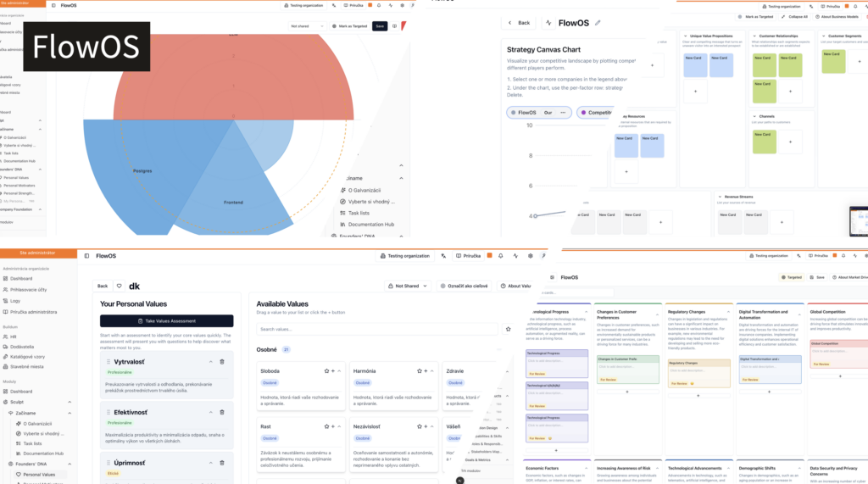Open HR in the Buildum sidebar section
The image size is (868, 484).
click(x=13, y=337)
